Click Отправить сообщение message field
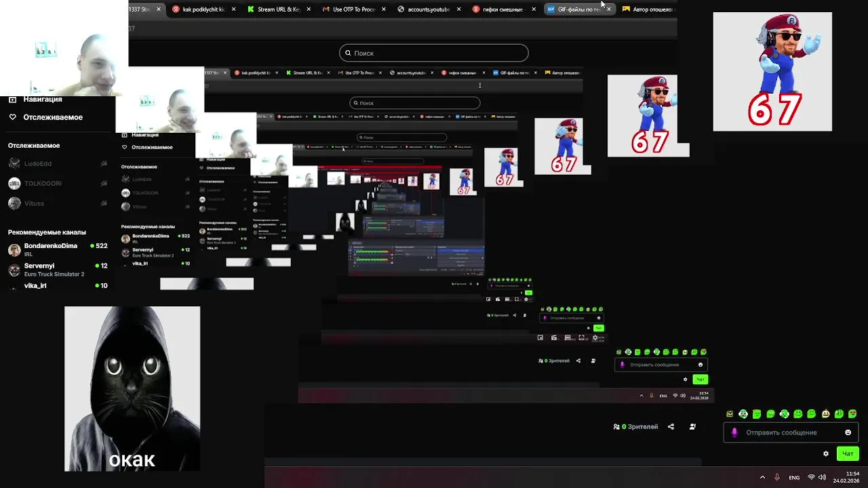868x488 pixels. pyautogui.click(x=792, y=432)
